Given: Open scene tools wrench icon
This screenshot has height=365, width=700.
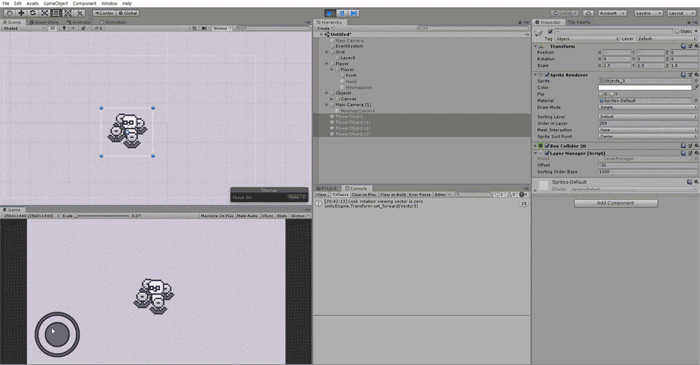Looking at the screenshot, I should coord(194,28).
